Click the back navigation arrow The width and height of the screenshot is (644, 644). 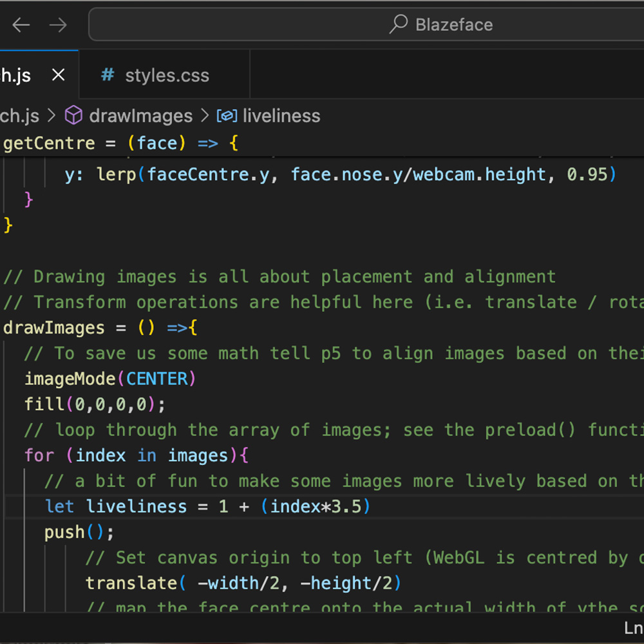pyautogui.click(x=21, y=24)
